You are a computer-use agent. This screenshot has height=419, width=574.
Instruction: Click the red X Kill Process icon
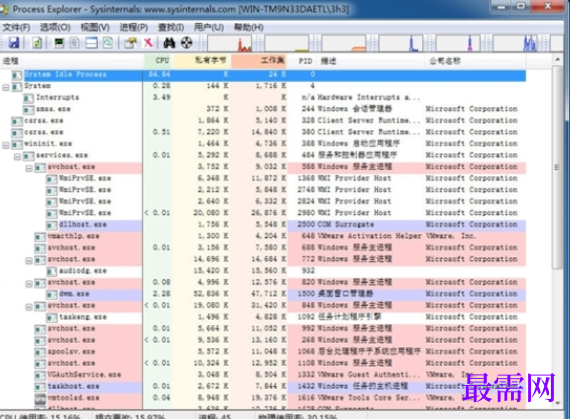point(148,43)
